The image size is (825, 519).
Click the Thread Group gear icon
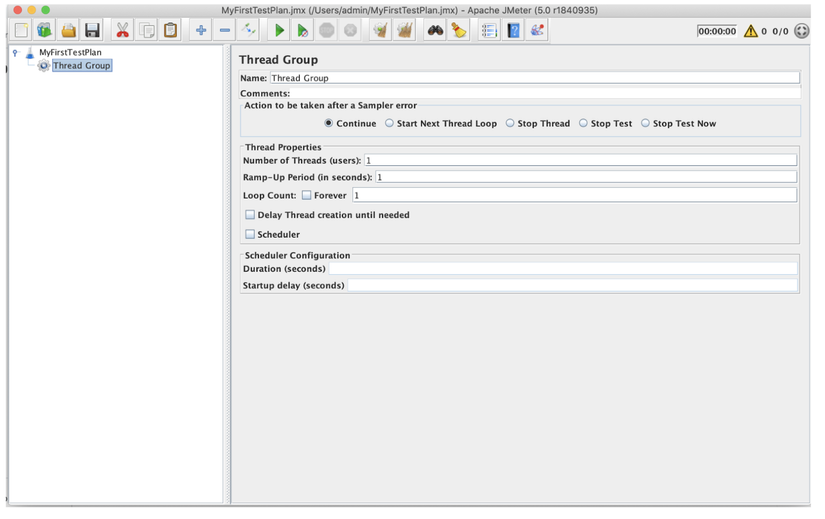(44, 66)
